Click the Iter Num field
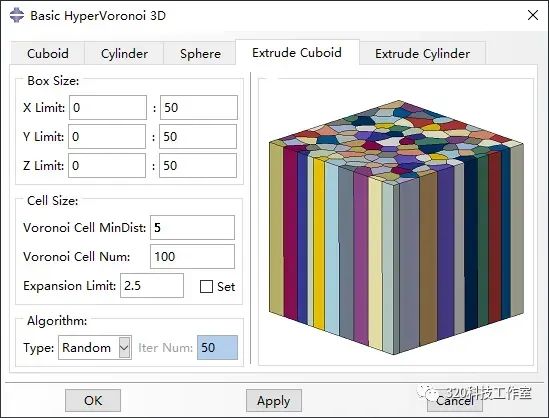This screenshot has width=549, height=418. pyautogui.click(x=217, y=348)
